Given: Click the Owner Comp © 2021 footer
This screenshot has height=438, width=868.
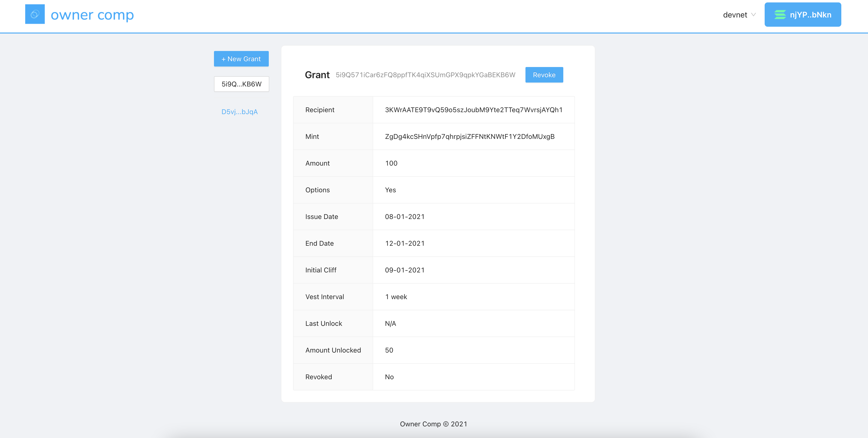Looking at the screenshot, I should click(433, 424).
